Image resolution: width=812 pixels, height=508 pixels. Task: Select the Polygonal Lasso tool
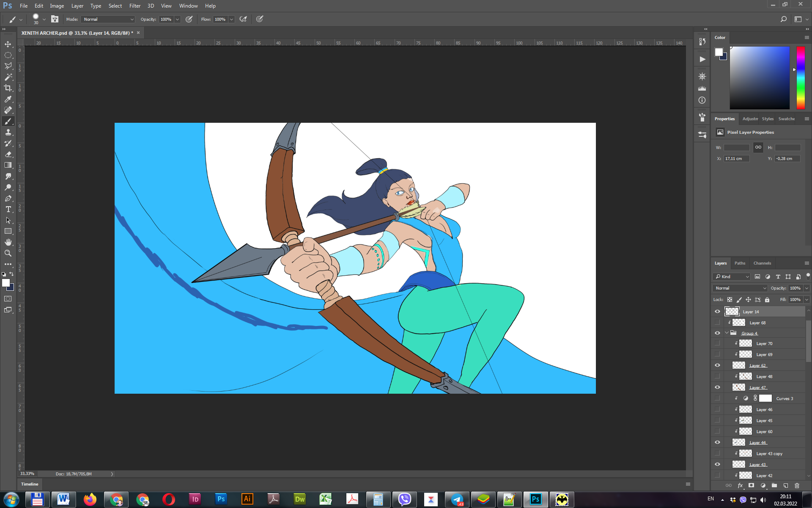coord(8,66)
